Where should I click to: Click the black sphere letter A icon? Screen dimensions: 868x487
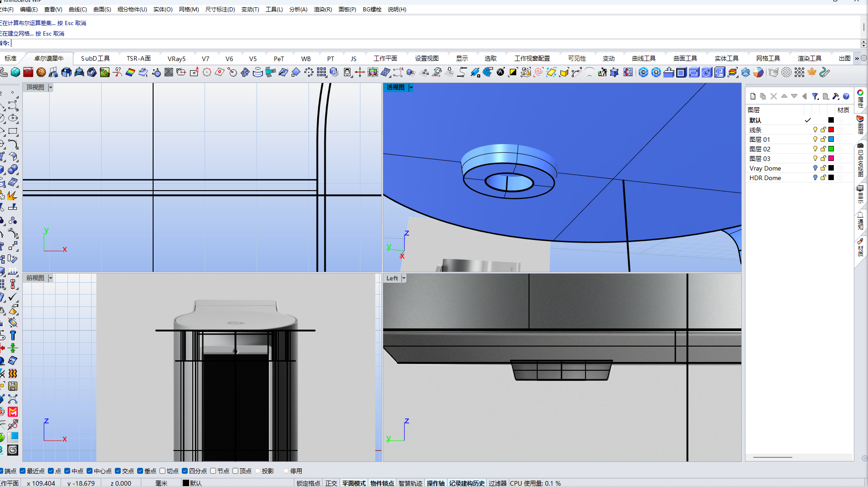click(500, 72)
